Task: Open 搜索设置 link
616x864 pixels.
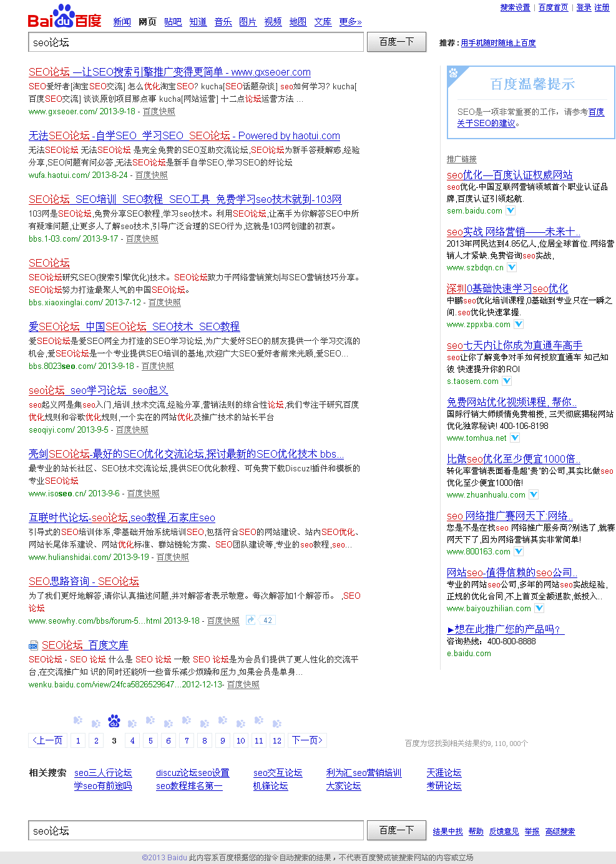Action: 515,7
